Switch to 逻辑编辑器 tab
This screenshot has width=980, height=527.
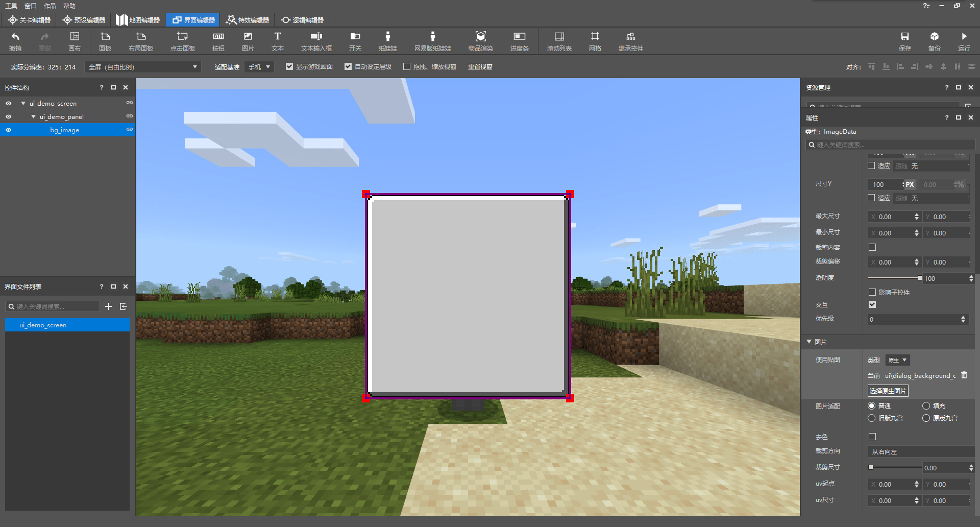302,20
